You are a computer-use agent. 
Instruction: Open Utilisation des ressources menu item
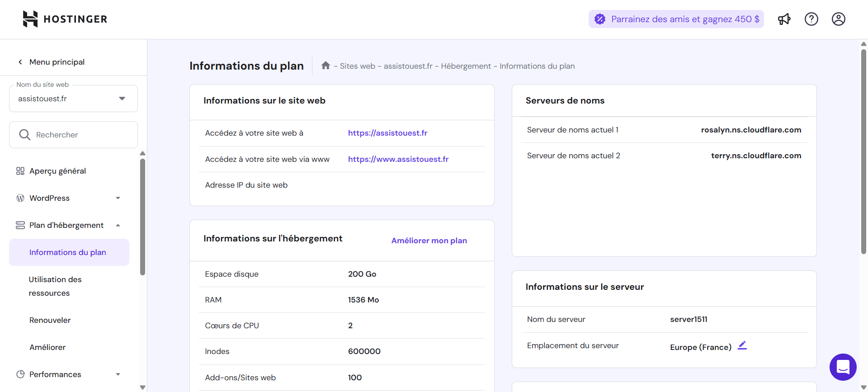tap(55, 286)
